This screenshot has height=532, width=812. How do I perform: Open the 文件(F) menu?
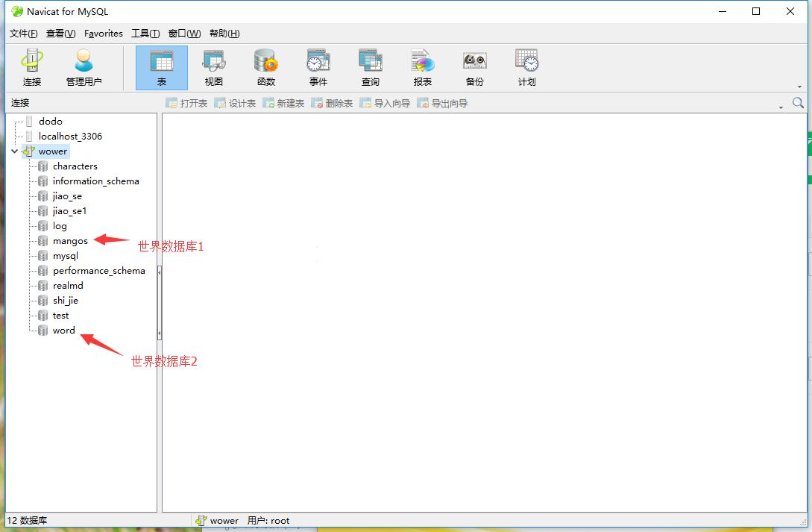[23, 33]
